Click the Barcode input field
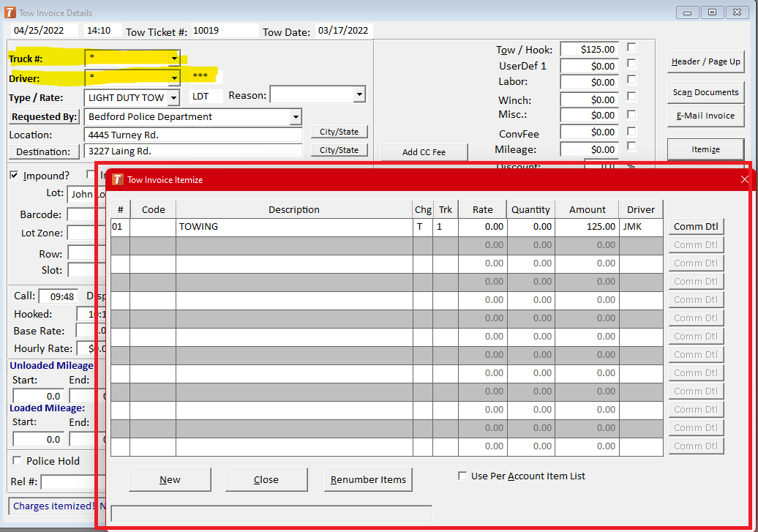Image resolution: width=758 pixels, height=532 pixels. coord(86,214)
